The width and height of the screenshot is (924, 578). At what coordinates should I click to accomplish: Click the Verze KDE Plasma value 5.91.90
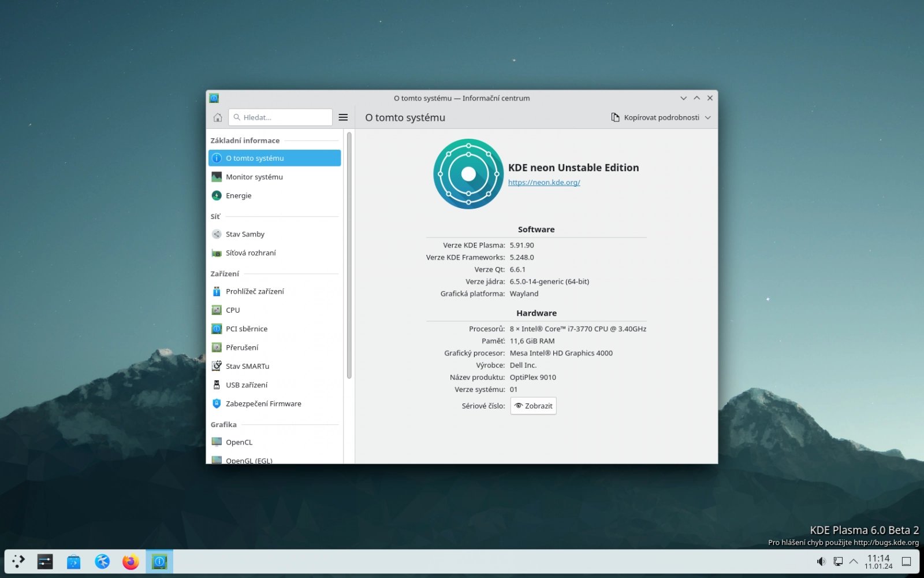pyautogui.click(x=522, y=245)
